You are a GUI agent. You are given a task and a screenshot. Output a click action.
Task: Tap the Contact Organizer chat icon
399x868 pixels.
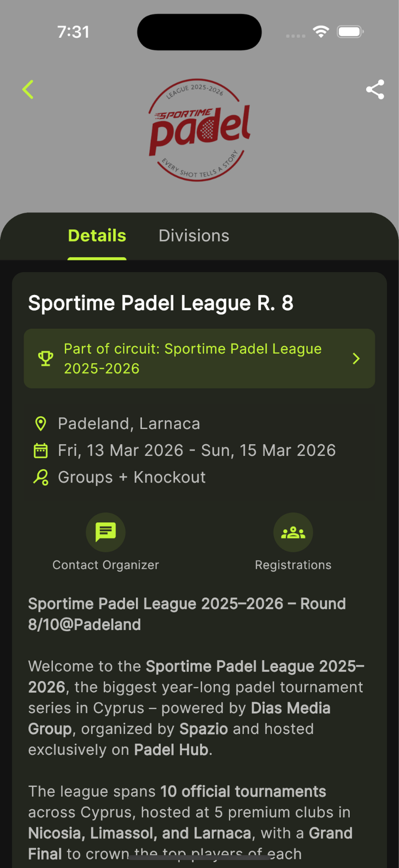tap(106, 532)
